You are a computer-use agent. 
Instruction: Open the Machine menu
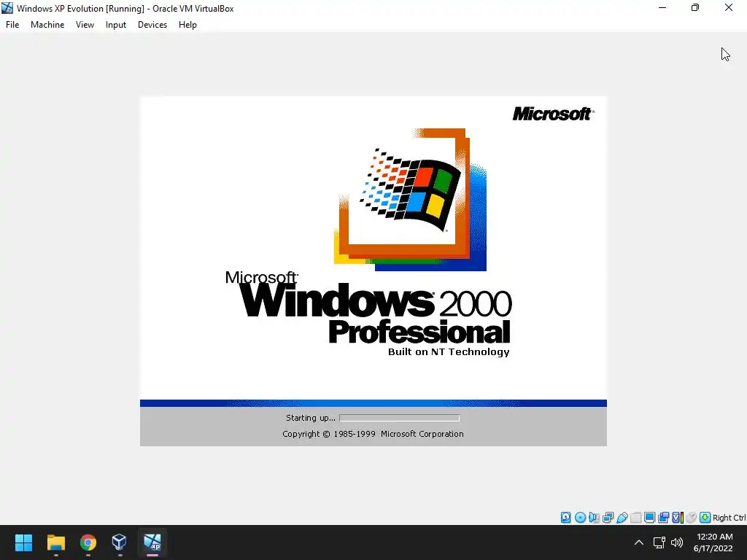[47, 25]
